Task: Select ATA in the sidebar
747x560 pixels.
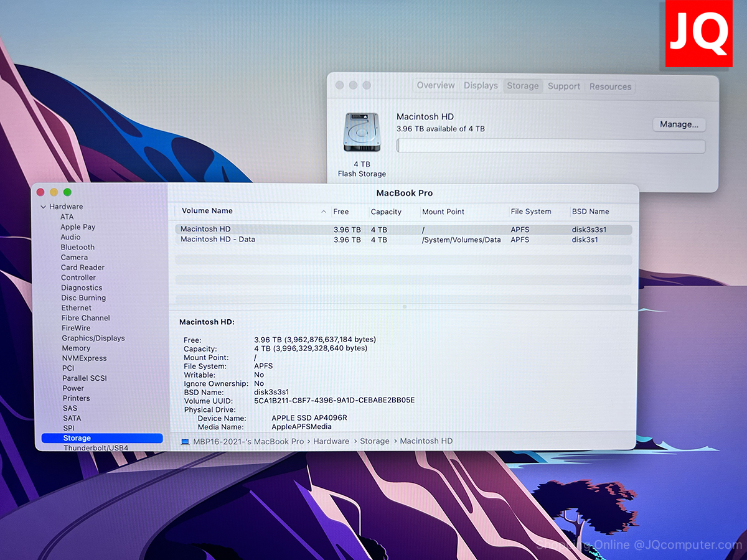Action: click(67, 217)
